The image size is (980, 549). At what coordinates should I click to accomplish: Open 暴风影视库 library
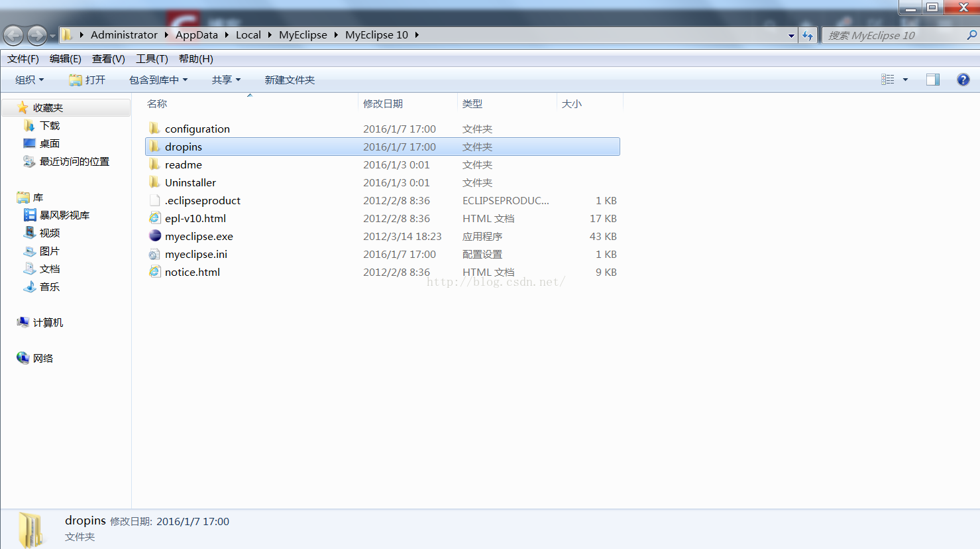coord(64,215)
